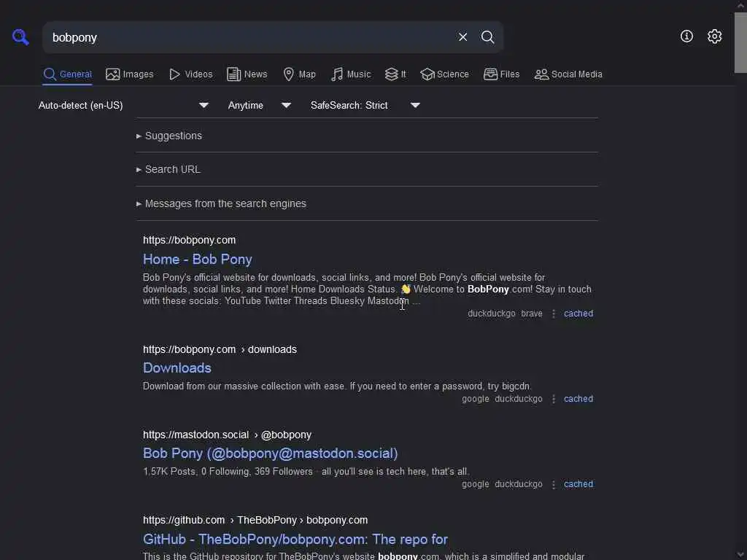
Task: Click the scrollbar down arrow
Action: (x=740, y=555)
